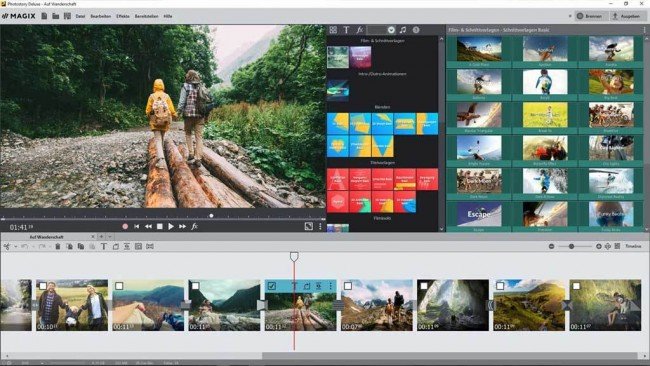The image size is (650, 366).
Task: Tick checkbox on the lake and mountains photo
Action: [x=195, y=286]
